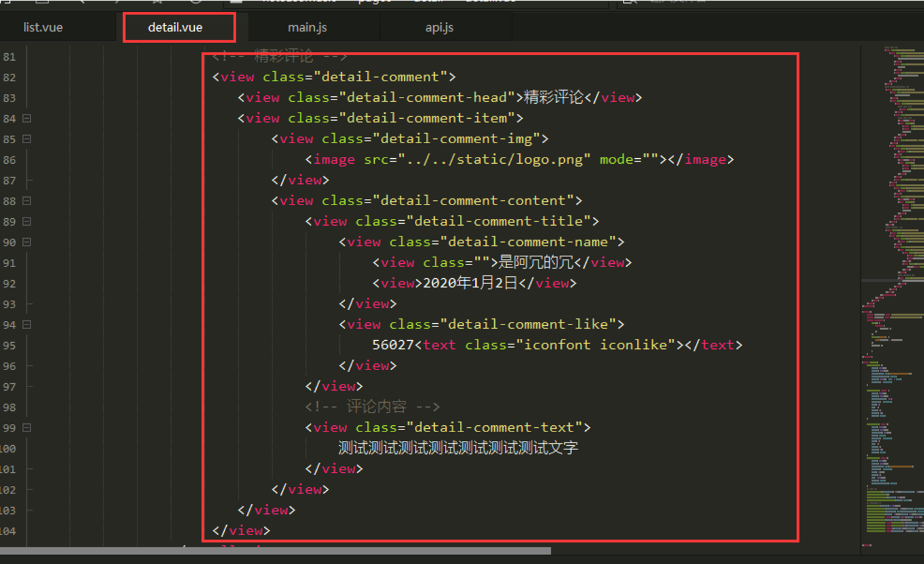Switch to the list.vue tab
The height and width of the screenshot is (564, 924).
pyautogui.click(x=43, y=28)
